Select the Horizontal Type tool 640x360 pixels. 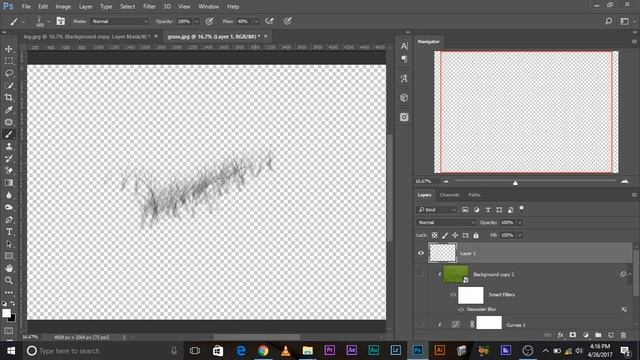click(9, 232)
